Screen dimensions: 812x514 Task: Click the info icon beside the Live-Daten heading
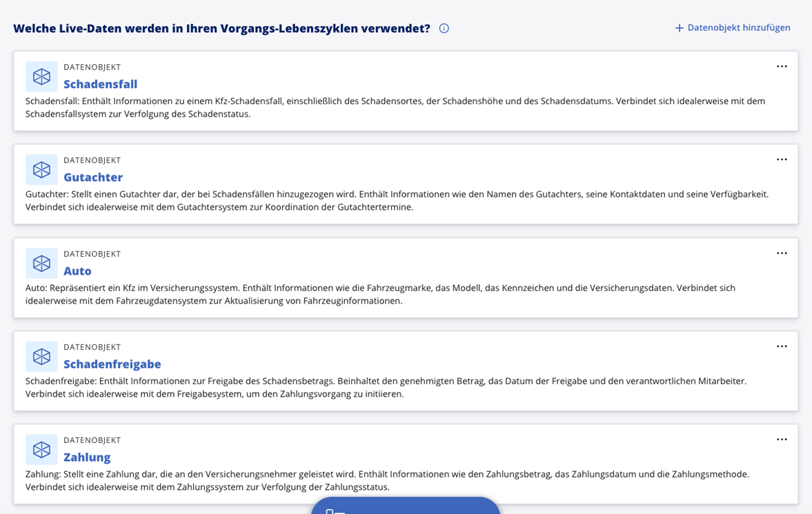tap(444, 28)
